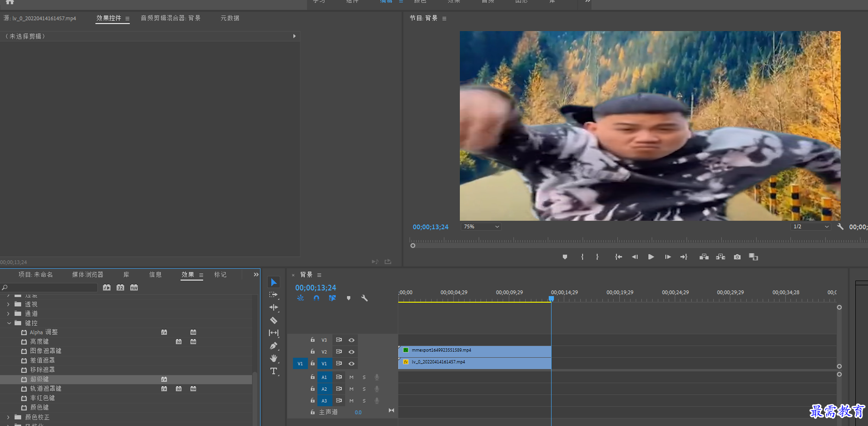The width and height of the screenshot is (868, 426).
Task: Toggle lock on track V3
Action: (313, 339)
